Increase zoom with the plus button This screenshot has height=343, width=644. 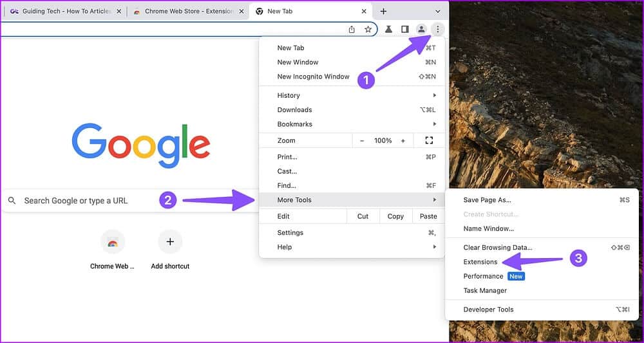click(403, 141)
